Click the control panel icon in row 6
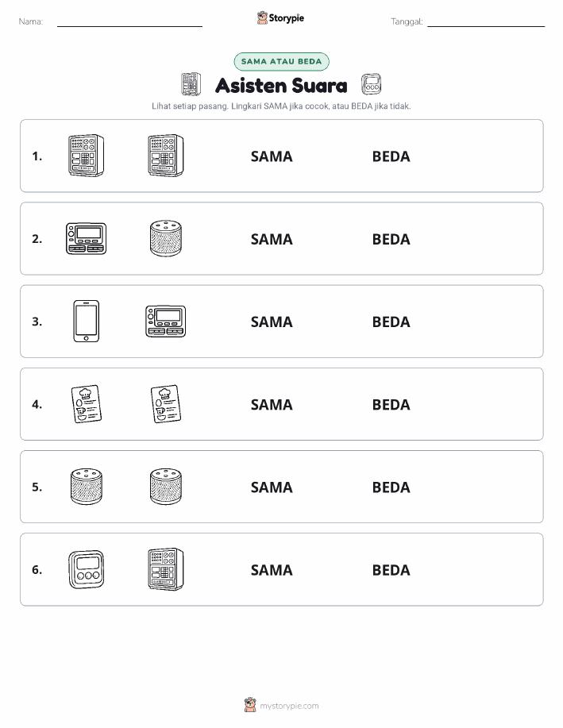Image resolution: width=563 pixels, height=728 pixels. (166, 569)
